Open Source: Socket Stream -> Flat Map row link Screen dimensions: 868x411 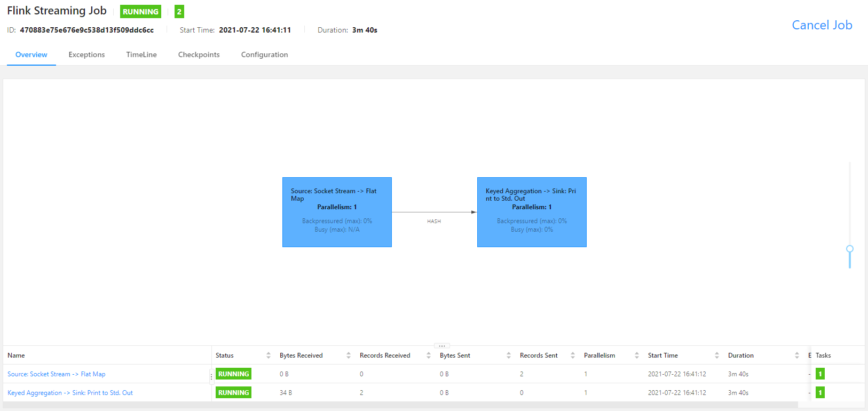tap(57, 374)
